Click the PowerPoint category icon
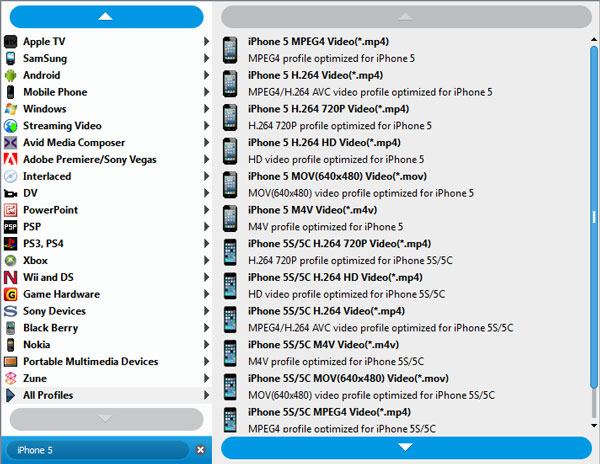Viewport: 600px width, 464px height. click(x=10, y=210)
